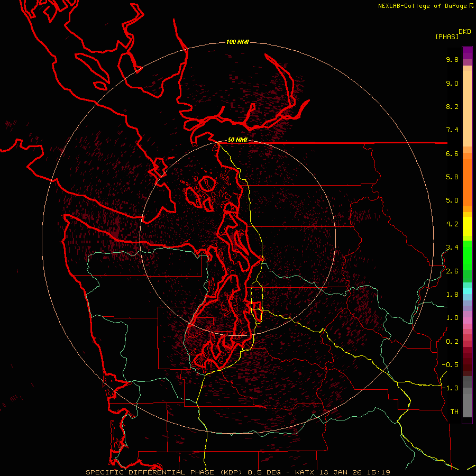476x476 pixels.
Task: Pick the cyan segment of the color scale
Action: [x=467, y=291]
